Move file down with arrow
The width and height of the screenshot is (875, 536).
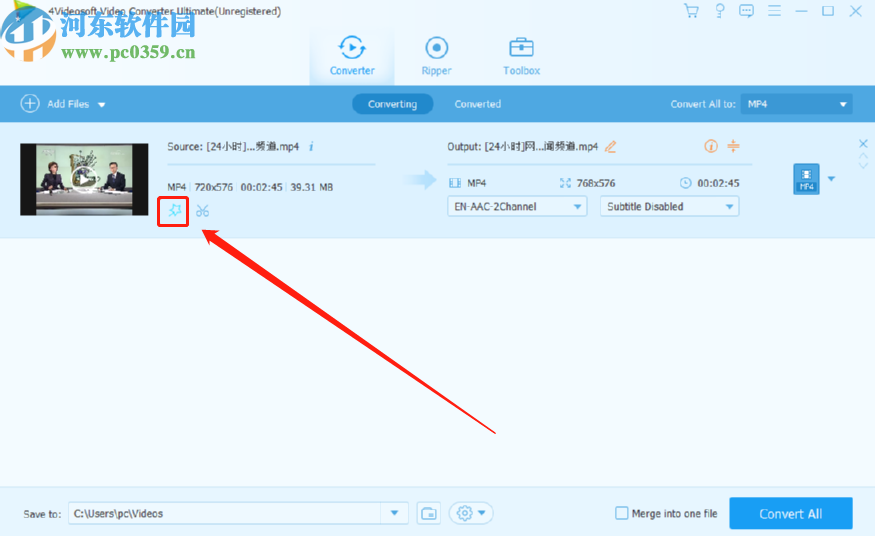click(863, 166)
